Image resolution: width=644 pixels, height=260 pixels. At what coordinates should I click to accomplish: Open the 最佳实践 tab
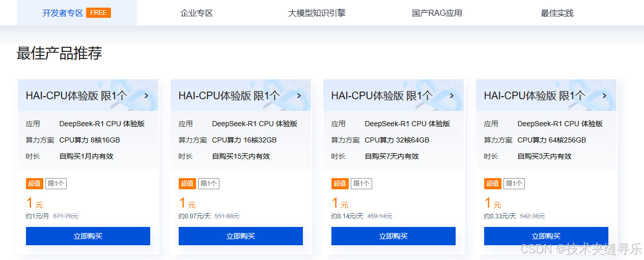click(557, 13)
